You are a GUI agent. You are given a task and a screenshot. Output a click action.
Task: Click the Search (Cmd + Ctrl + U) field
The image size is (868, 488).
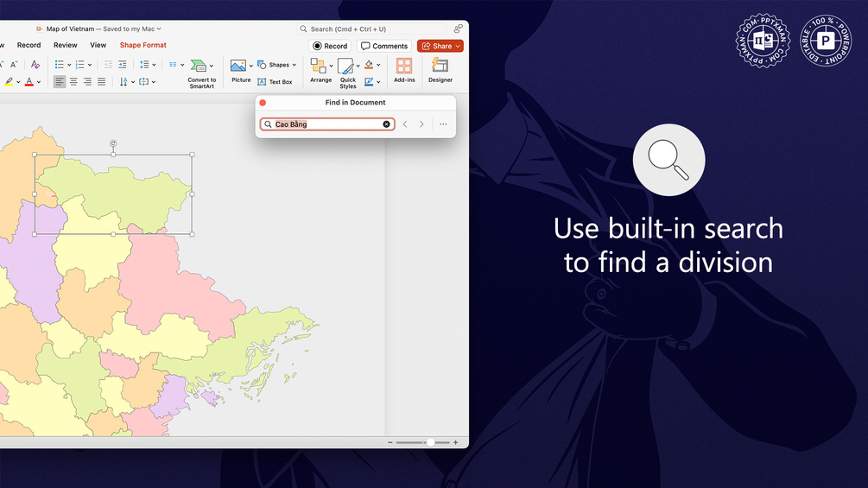[x=371, y=29]
